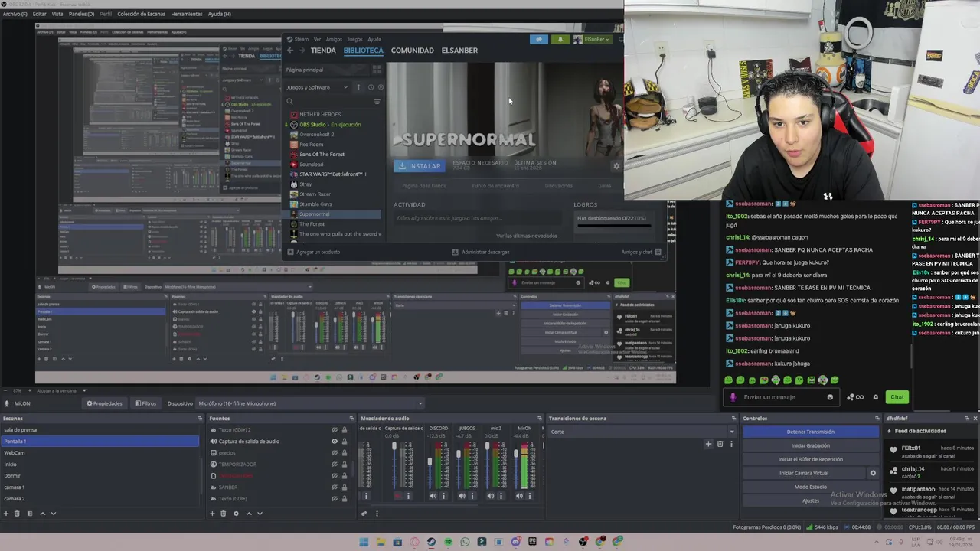Open Steam game settings gear for Supernormal
The height and width of the screenshot is (551, 980).
pyautogui.click(x=616, y=166)
